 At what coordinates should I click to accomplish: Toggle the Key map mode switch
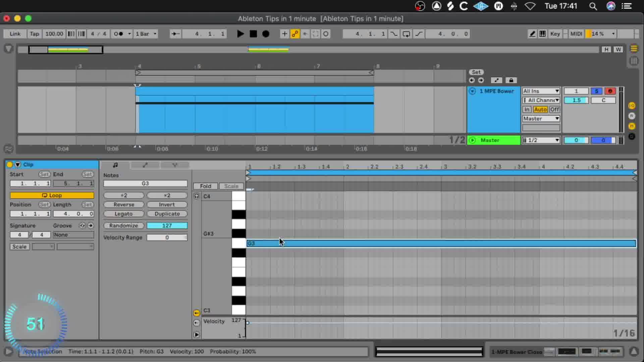tap(555, 34)
